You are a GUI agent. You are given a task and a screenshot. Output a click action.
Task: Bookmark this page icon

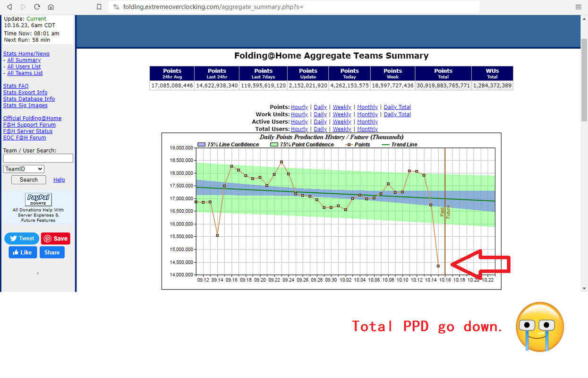pos(99,7)
